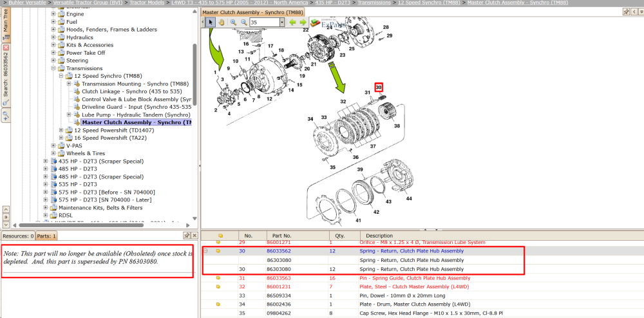Click the note icon on row 34

coord(218,304)
